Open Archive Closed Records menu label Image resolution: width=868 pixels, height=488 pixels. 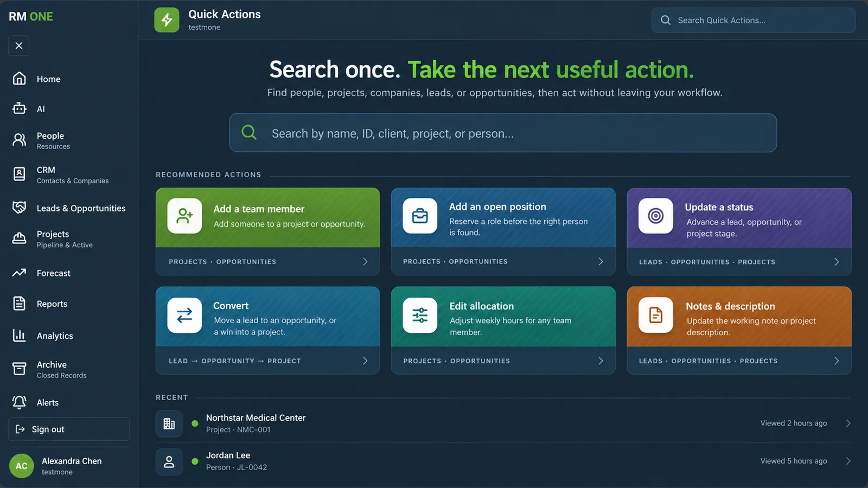(x=61, y=369)
